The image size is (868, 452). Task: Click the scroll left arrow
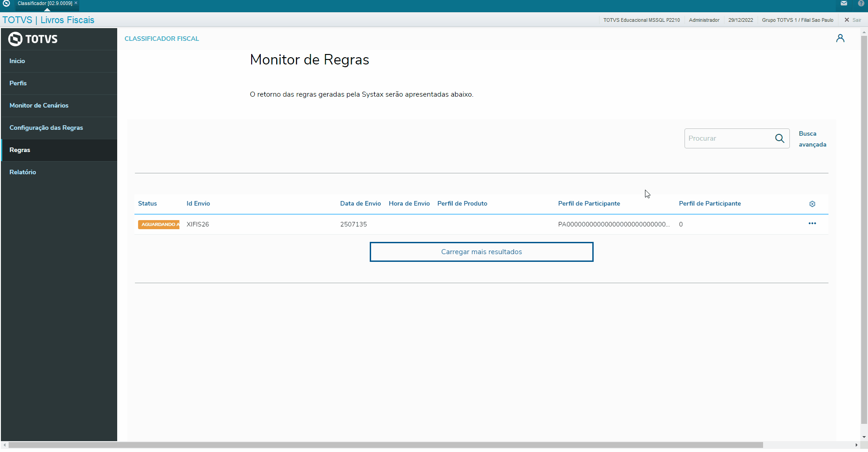click(x=5, y=445)
